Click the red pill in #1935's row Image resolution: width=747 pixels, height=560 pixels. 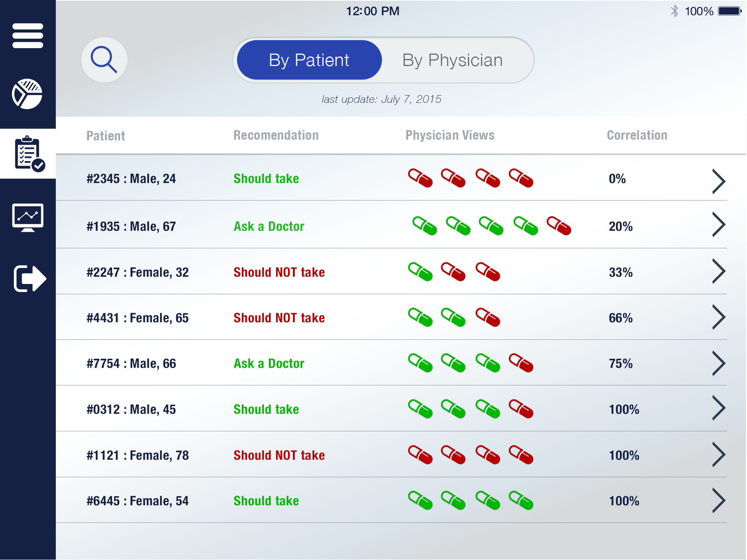point(559,226)
